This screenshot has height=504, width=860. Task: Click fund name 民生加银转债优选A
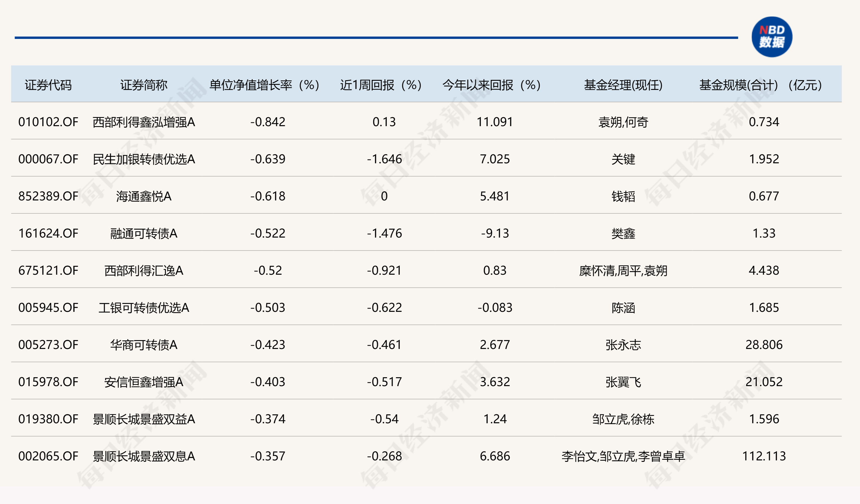click(x=144, y=159)
